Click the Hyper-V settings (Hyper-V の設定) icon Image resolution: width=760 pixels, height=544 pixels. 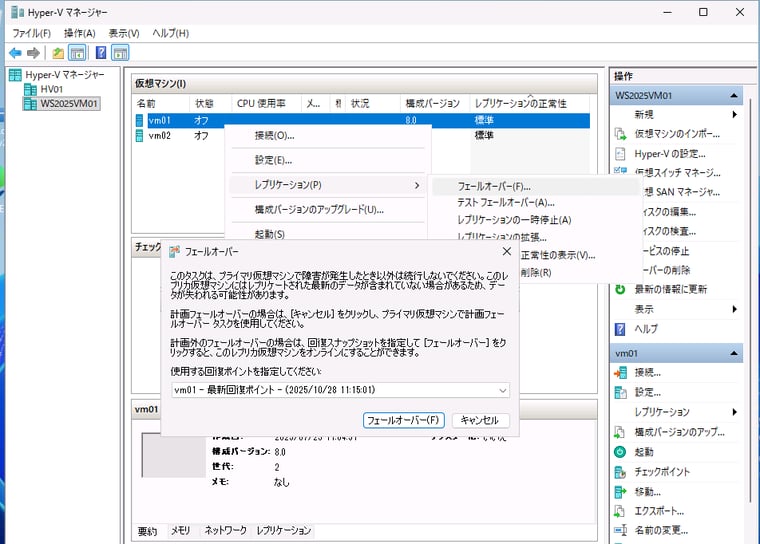(620, 154)
